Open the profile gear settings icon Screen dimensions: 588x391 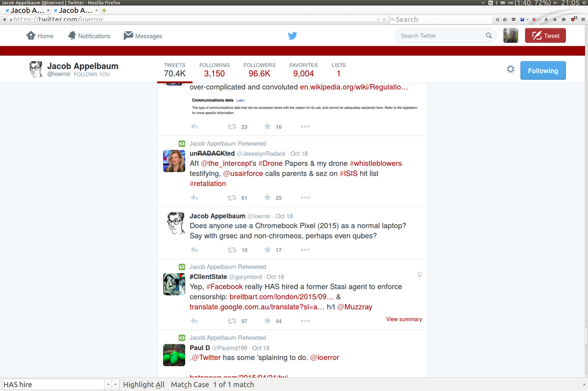(511, 70)
